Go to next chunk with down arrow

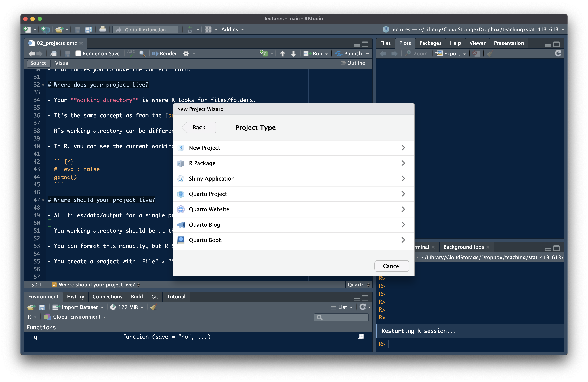click(x=293, y=54)
